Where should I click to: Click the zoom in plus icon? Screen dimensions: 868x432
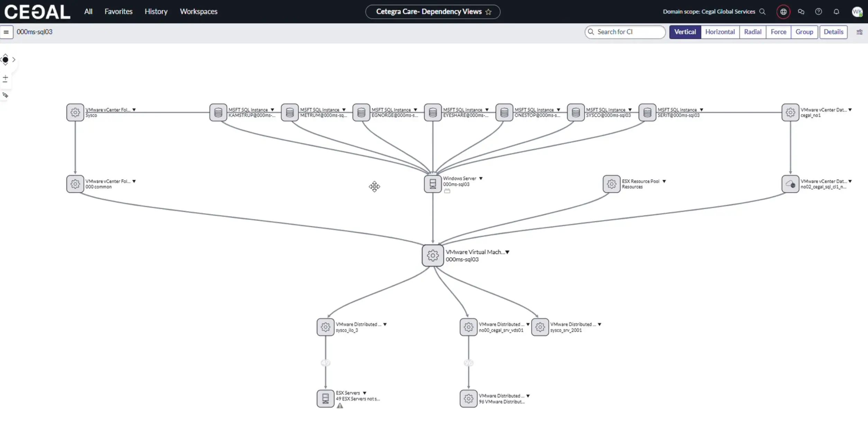(5, 76)
